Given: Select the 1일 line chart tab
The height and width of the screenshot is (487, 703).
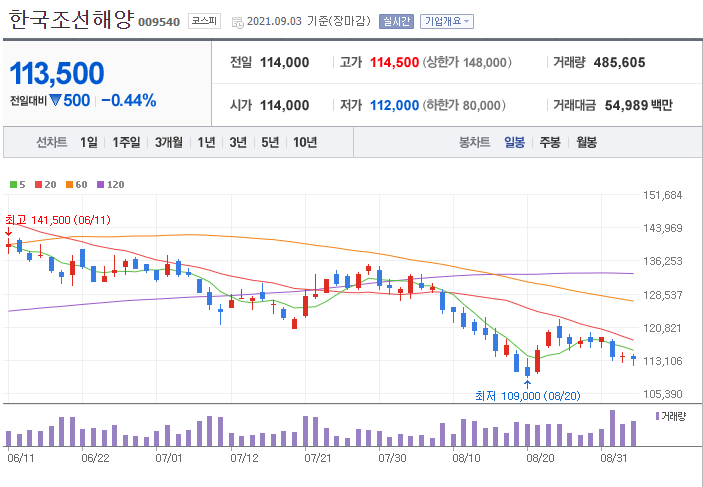Looking at the screenshot, I should pyautogui.click(x=89, y=143).
